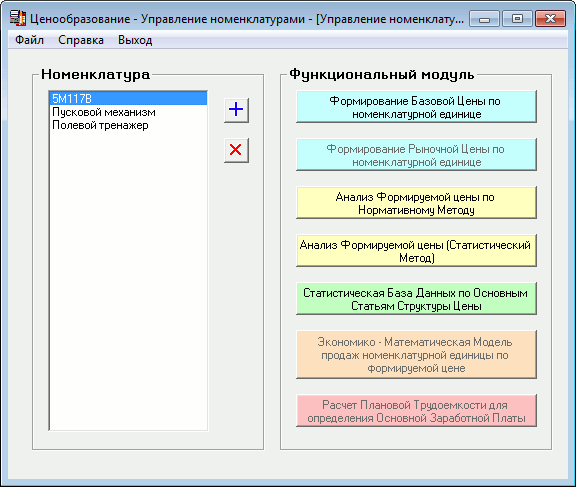Maximize the Ценообразование window
Screen dimensions: 577x487
[x=517, y=18]
